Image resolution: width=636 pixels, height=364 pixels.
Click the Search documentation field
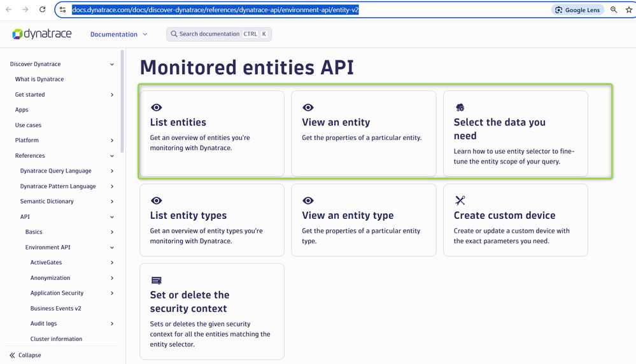coord(219,34)
